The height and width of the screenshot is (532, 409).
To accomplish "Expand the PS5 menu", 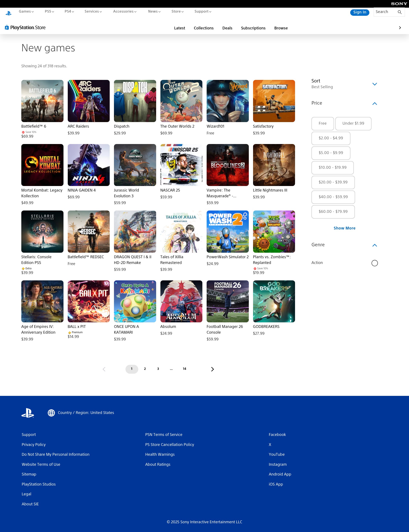I will 49,12.
